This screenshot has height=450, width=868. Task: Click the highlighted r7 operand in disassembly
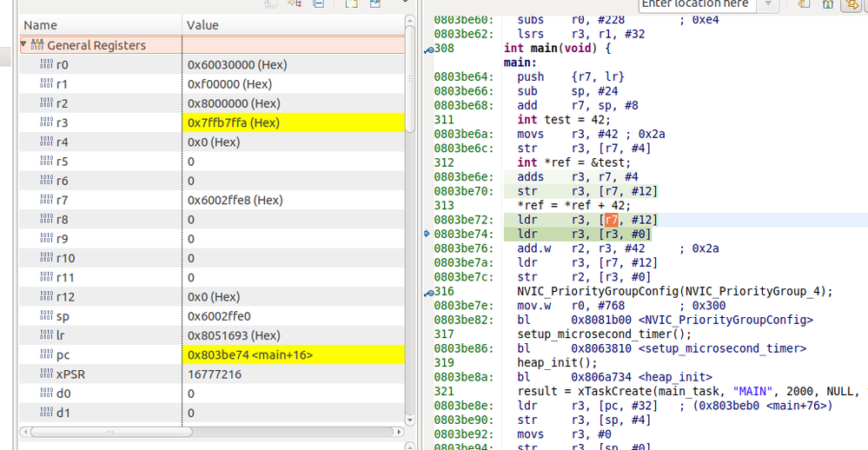612,220
